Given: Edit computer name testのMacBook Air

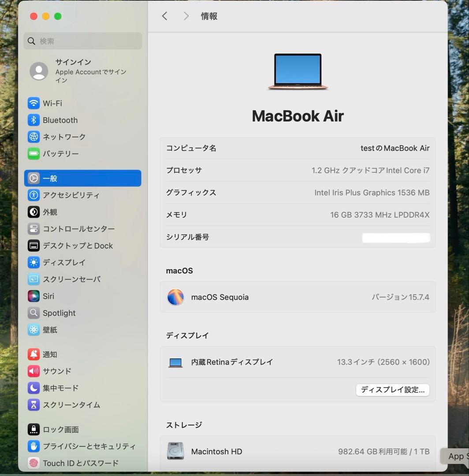Looking at the screenshot, I should pyautogui.click(x=395, y=148).
